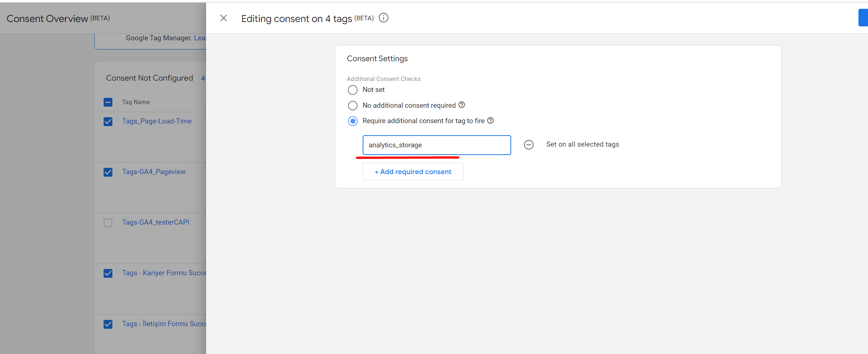Image resolution: width=868 pixels, height=354 pixels.
Task: Click the info icon beside Editing consent title
Action: (x=383, y=18)
